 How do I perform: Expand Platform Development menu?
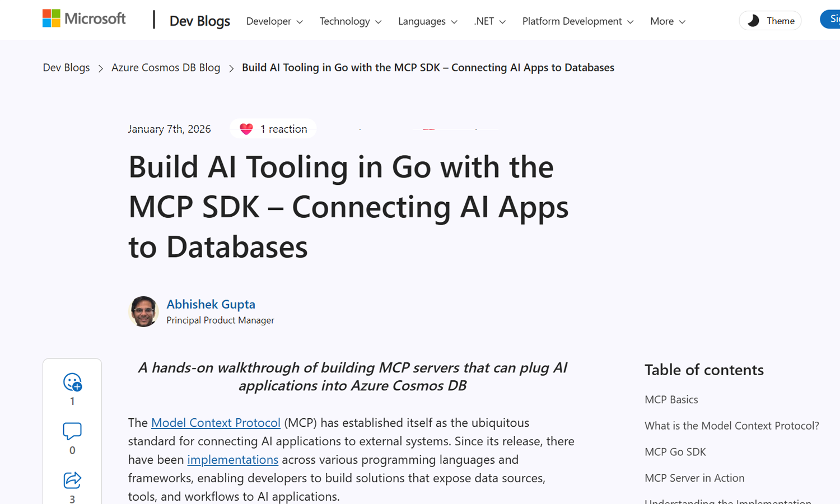[x=577, y=21]
